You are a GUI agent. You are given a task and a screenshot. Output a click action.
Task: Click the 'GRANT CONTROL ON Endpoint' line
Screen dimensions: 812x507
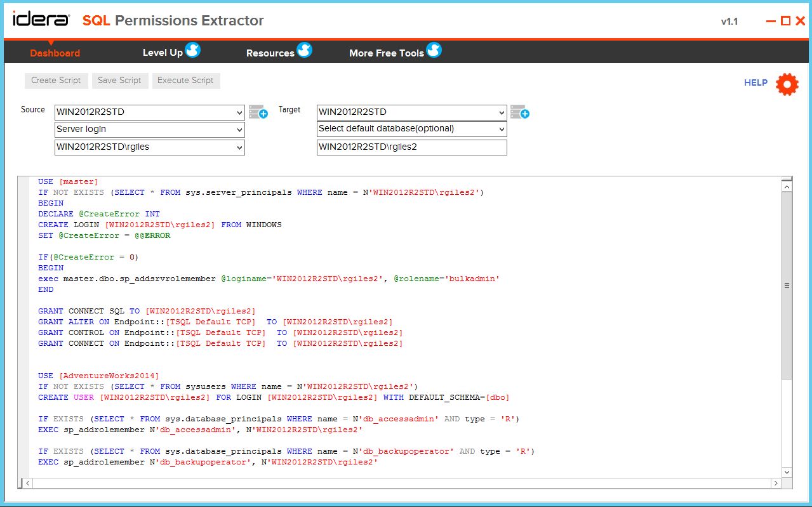click(220, 333)
